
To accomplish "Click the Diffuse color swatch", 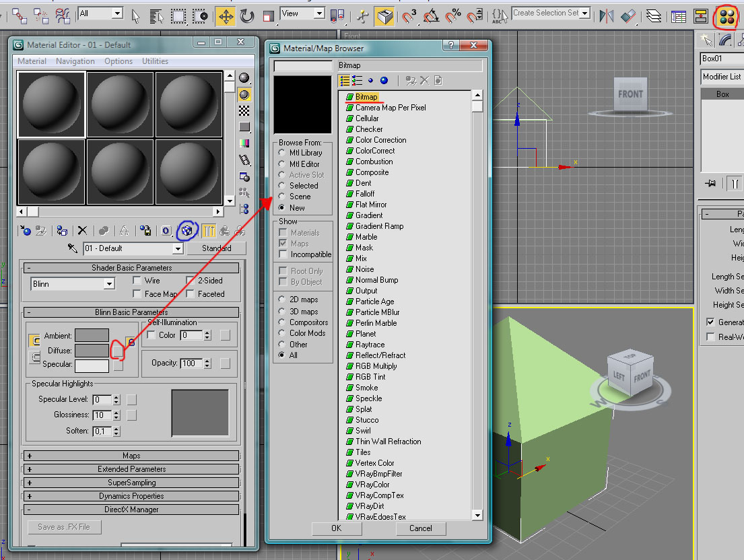I will (x=92, y=351).
